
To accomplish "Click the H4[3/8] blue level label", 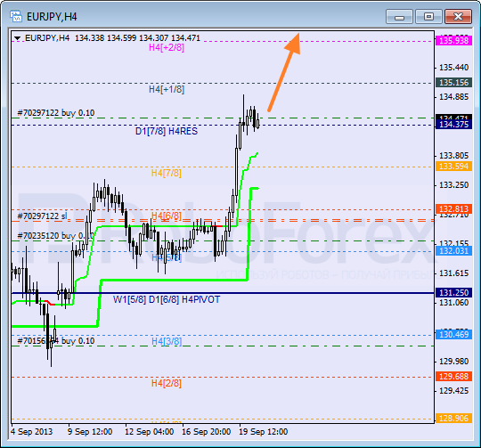I will point(167,341).
